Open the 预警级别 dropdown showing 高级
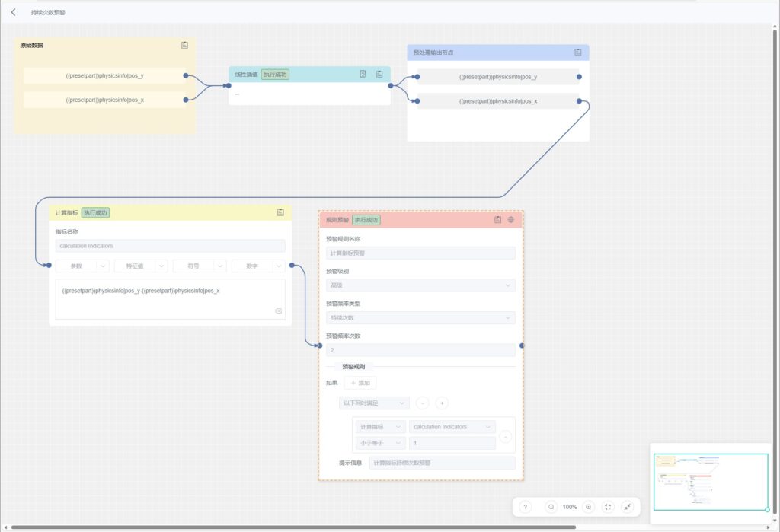This screenshot has width=780, height=532. pyautogui.click(x=420, y=285)
